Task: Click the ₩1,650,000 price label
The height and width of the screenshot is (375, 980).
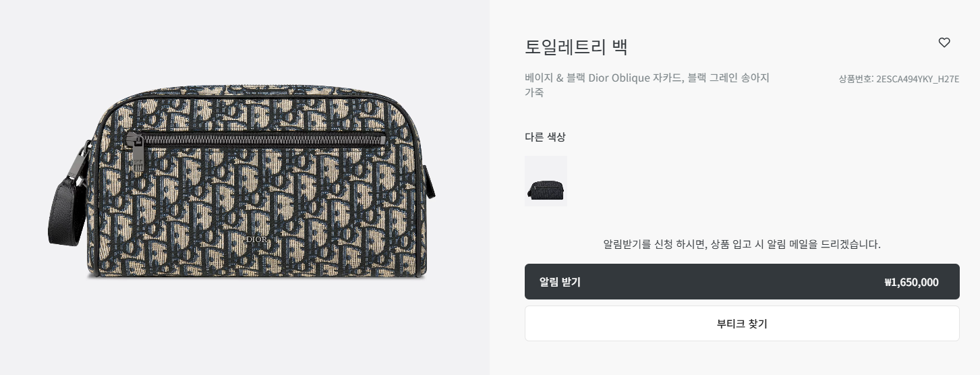Action: pyautogui.click(x=911, y=283)
